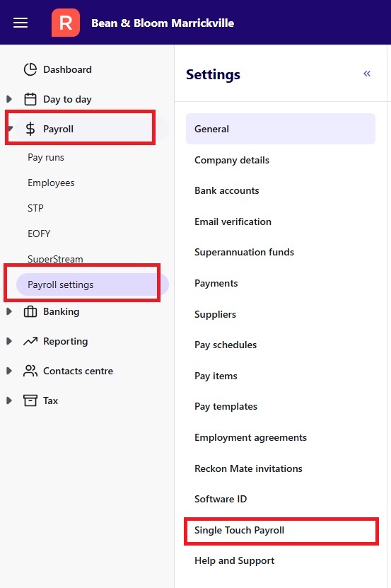Click the Payroll label in sidebar
Image resolution: width=391 pixels, height=588 pixels.
tap(59, 129)
